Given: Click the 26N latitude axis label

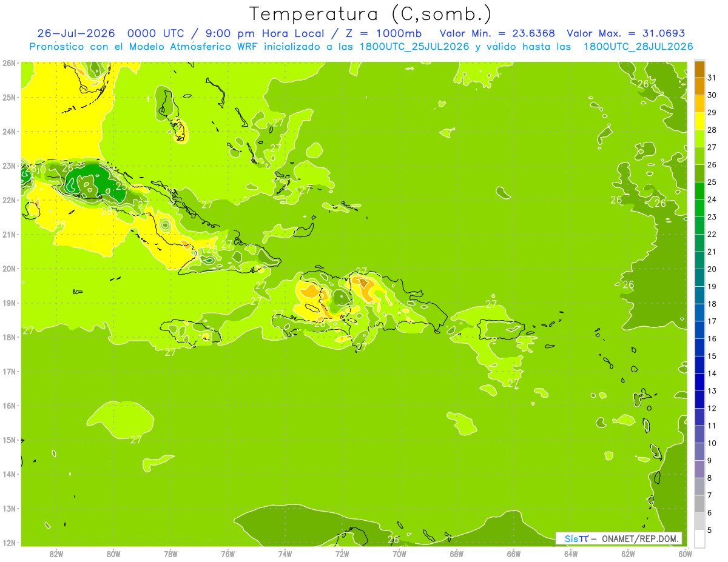Looking at the screenshot, I should (8, 63).
